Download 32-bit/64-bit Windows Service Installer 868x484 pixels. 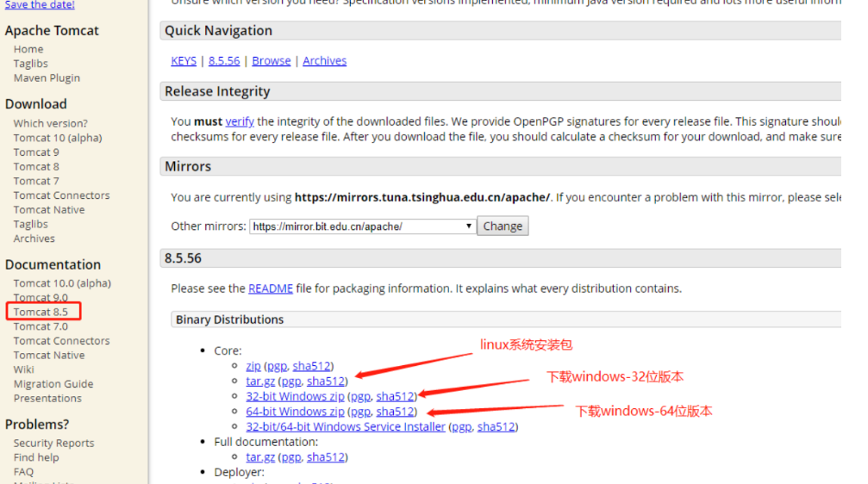point(346,427)
